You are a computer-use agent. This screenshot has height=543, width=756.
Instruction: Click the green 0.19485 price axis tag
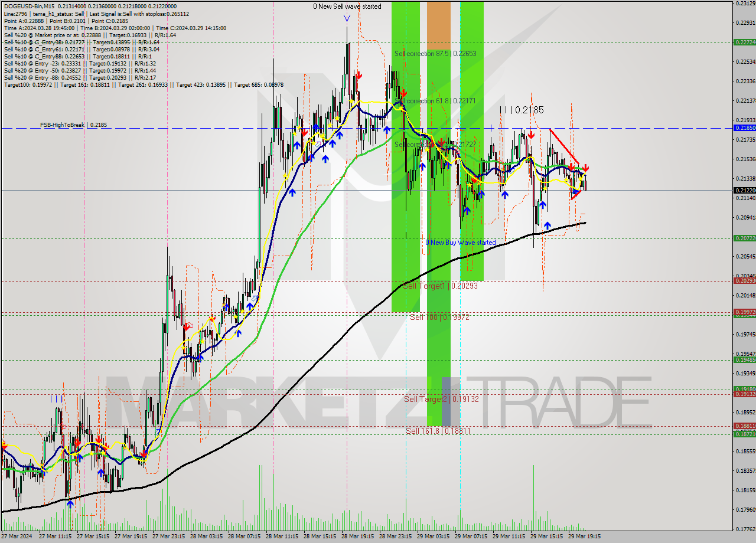[744, 359]
